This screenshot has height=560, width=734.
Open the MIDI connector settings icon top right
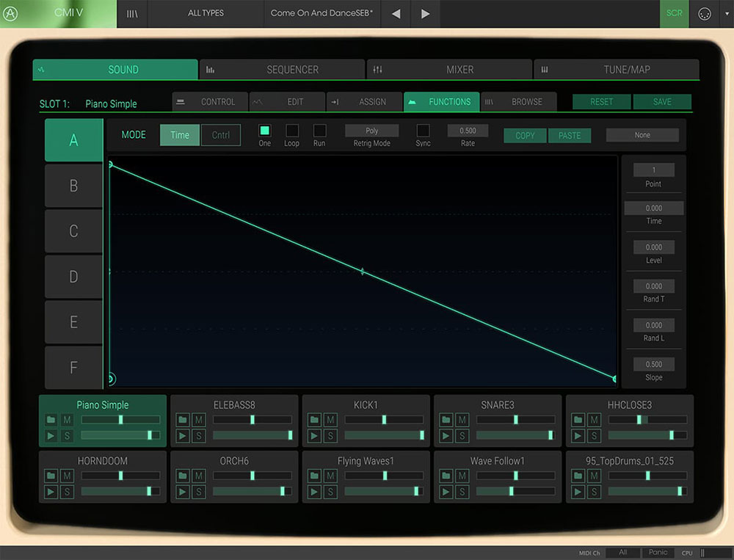[702, 13]
